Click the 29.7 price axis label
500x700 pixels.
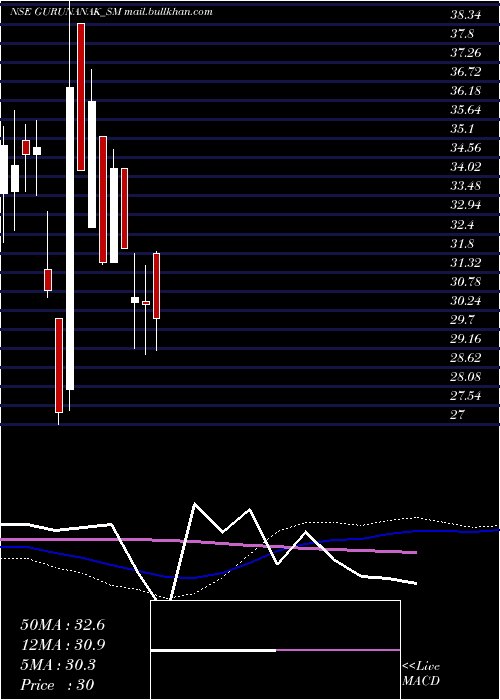coord(462,320)
